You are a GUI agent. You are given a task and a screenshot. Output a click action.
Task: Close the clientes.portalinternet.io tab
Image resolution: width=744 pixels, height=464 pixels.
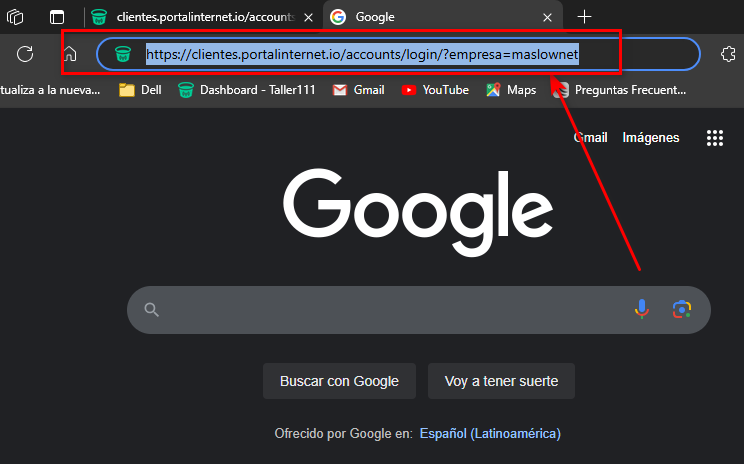(308, 18)
